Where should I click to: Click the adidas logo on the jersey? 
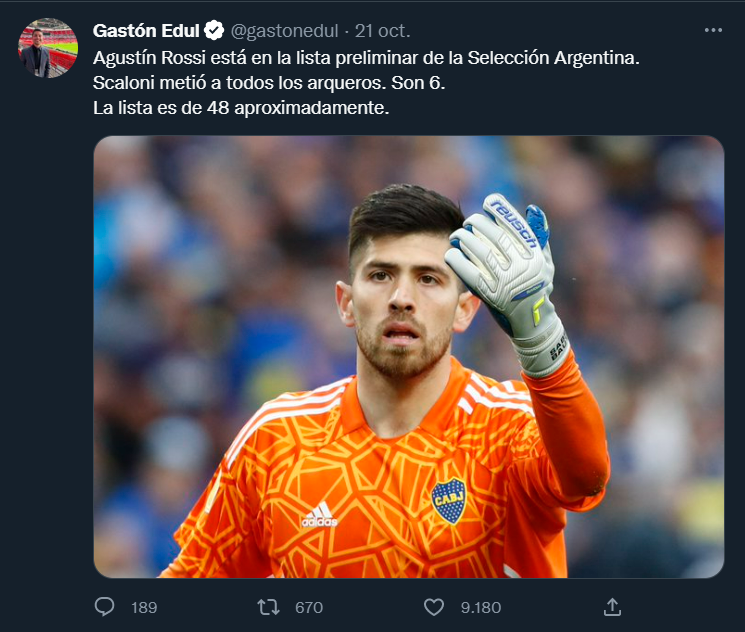click(x=319, y=515)
